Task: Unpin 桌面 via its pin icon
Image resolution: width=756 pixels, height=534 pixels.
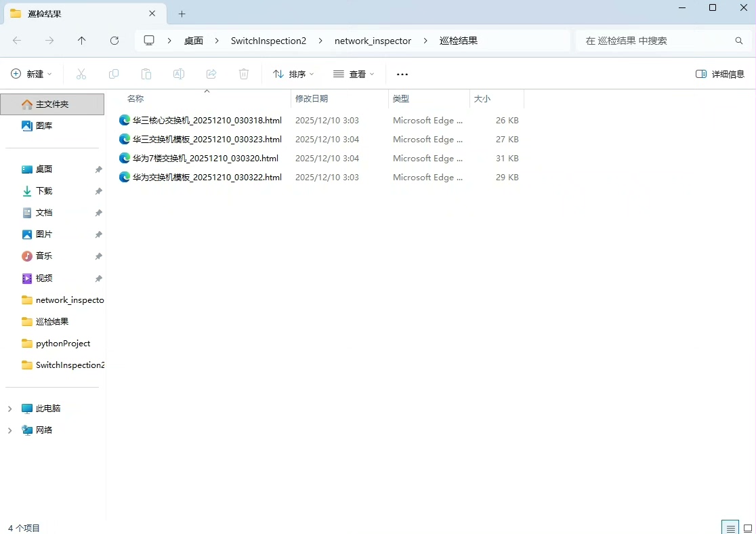Action: (98, 169)
